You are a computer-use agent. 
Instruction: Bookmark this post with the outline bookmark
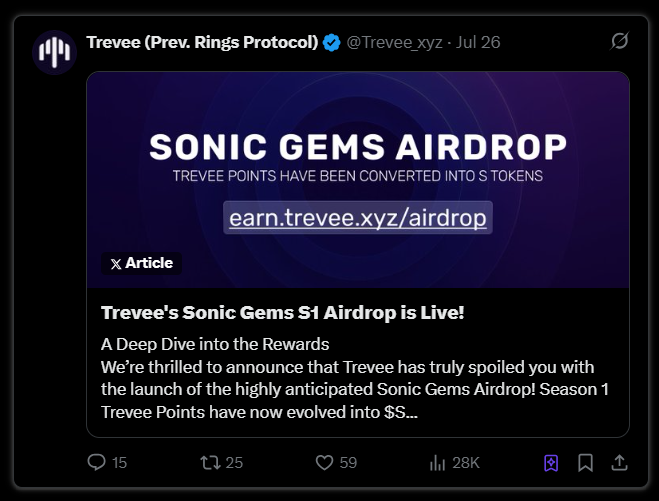(585, 462)
